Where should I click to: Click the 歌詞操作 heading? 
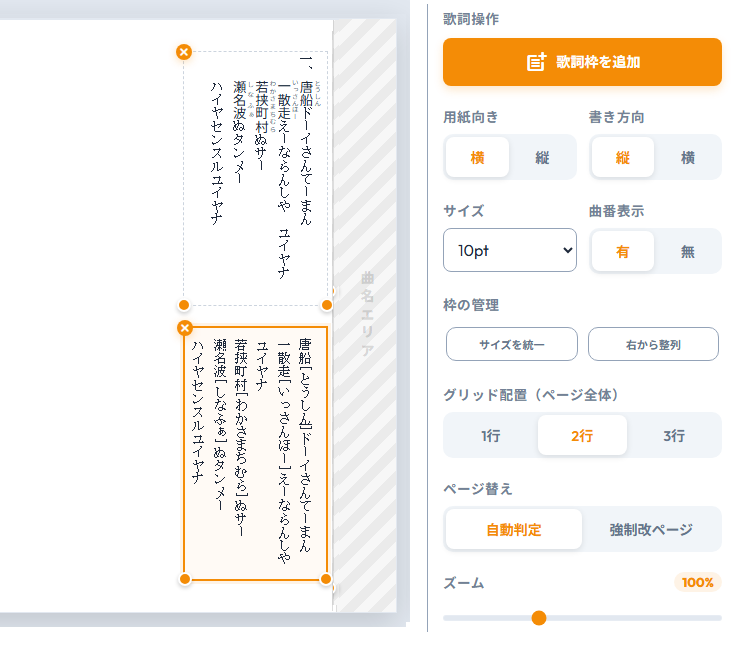tap(471, 19)
